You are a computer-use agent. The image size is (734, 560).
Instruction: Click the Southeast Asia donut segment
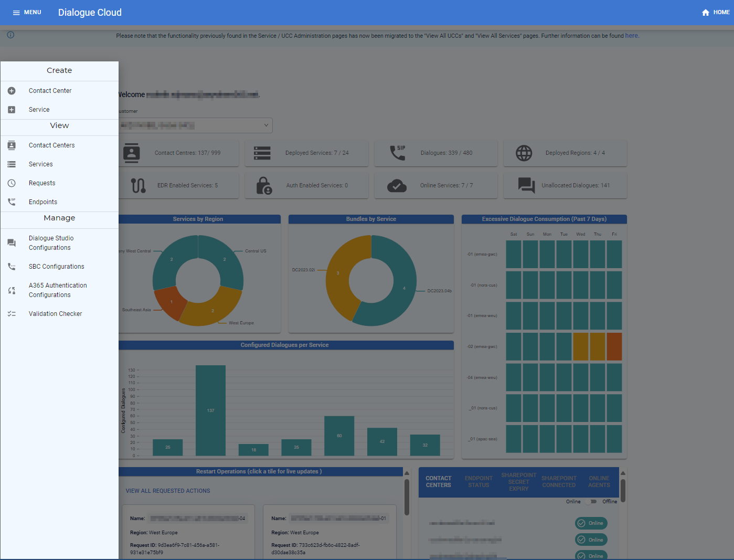tap(171, 303)
